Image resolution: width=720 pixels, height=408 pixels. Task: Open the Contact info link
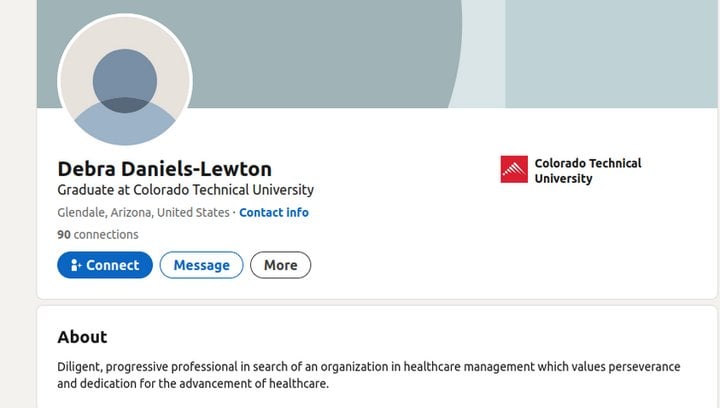click(x=274, y=212)
